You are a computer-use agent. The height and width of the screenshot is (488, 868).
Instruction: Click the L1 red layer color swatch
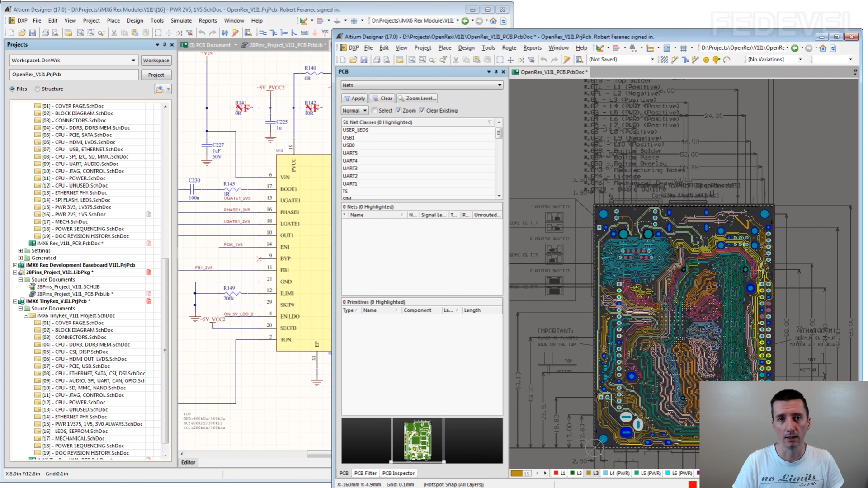click(556, 473)
